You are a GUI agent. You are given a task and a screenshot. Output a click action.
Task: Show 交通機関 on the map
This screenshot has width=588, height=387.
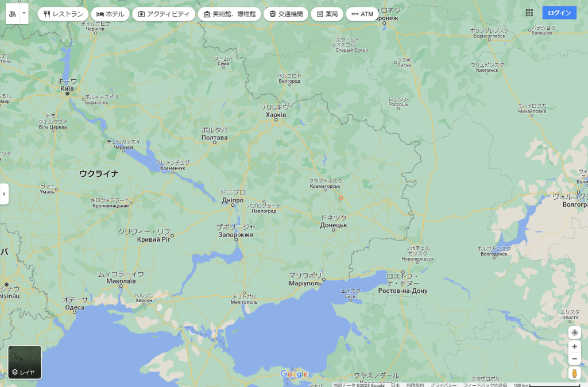coord(286,14)
